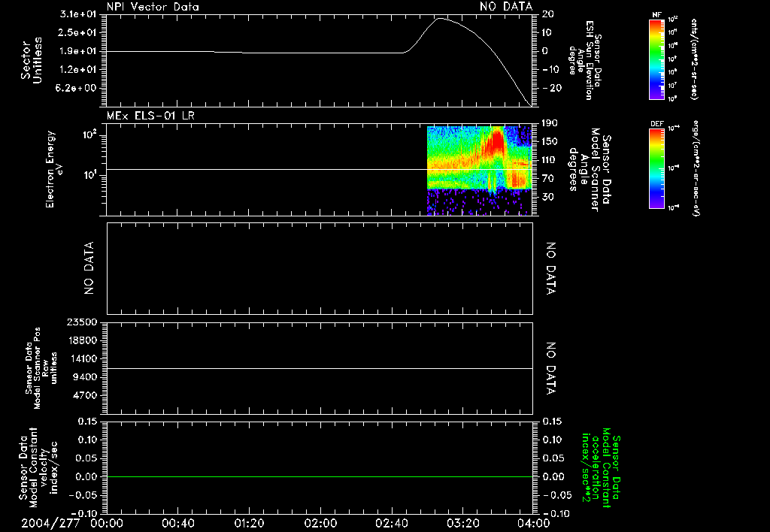This screenshot has height=532, width=770.
Task: Click the 03:20 time tick label
Action: 462,523
